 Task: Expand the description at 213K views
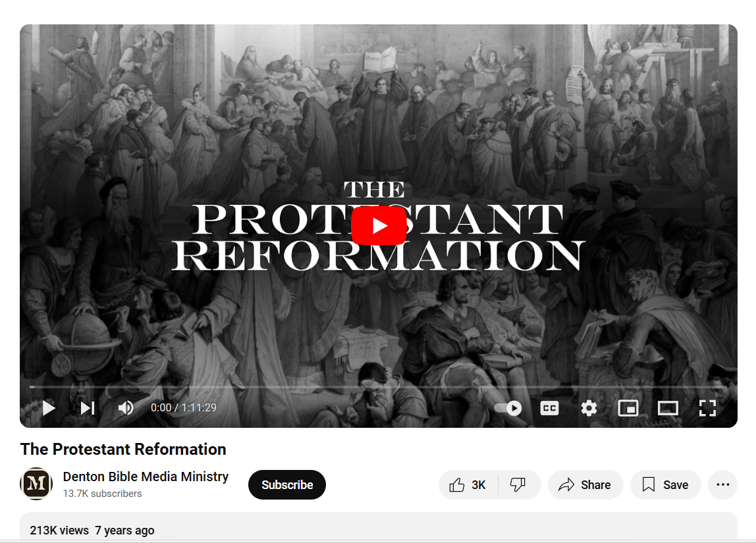tap(379, 527)
